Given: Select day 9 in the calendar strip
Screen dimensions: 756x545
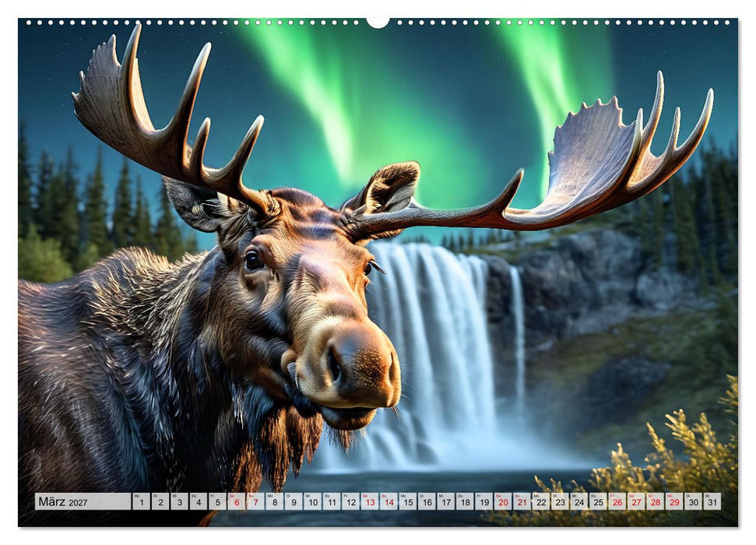Looking at the screenshot, I should pyautogui.click(x=294, y=501).
